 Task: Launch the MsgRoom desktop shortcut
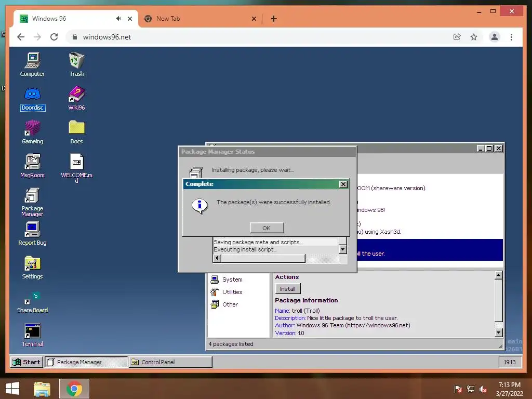(x=32, y=166)
